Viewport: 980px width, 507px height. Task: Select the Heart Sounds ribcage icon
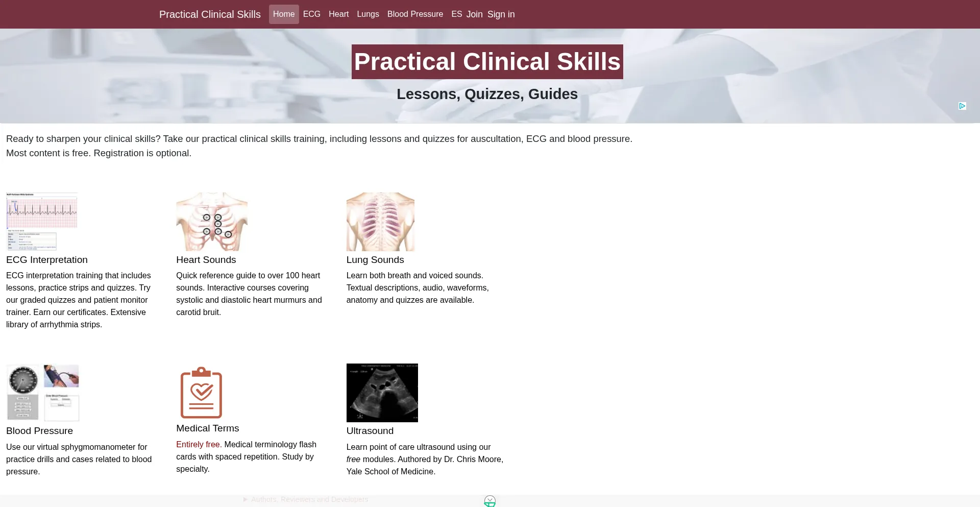pos(211,221)
